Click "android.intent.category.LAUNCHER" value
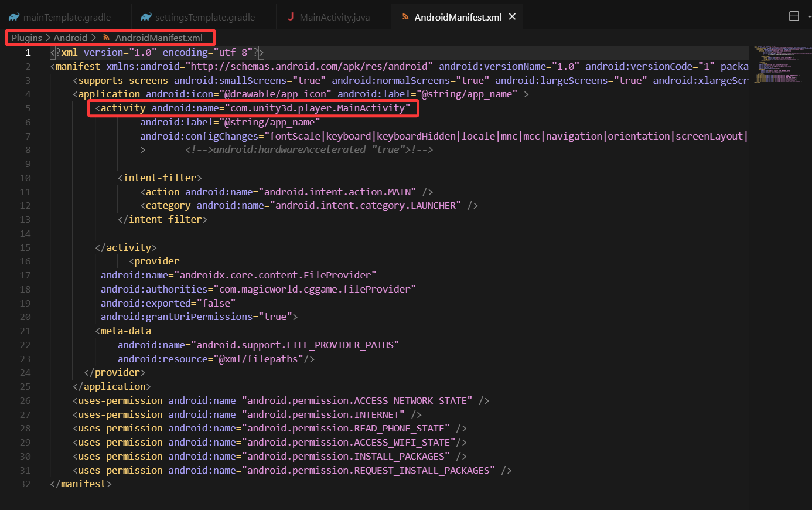The width and height of the screenshot is (812, 510). coord(366,205)
